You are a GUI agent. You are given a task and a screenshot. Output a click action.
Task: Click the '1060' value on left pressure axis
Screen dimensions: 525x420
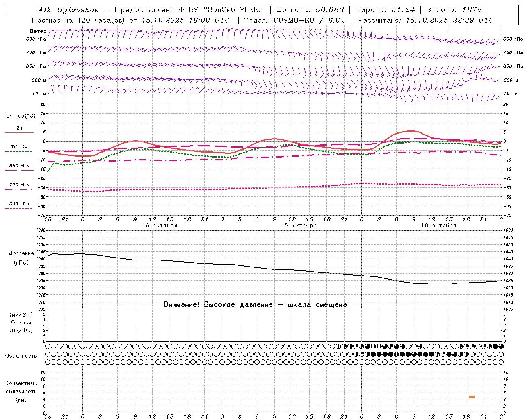pyautogui.click(x=41, y=231)
